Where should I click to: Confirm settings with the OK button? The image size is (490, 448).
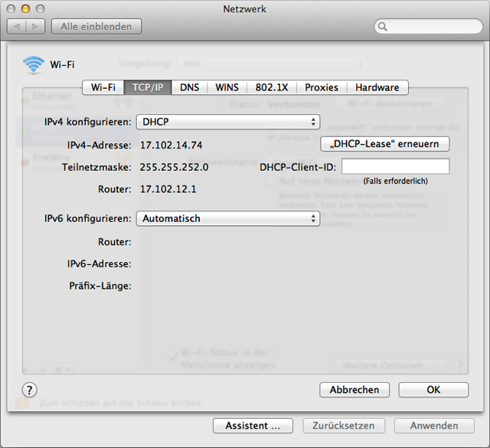tap(433, 390)
